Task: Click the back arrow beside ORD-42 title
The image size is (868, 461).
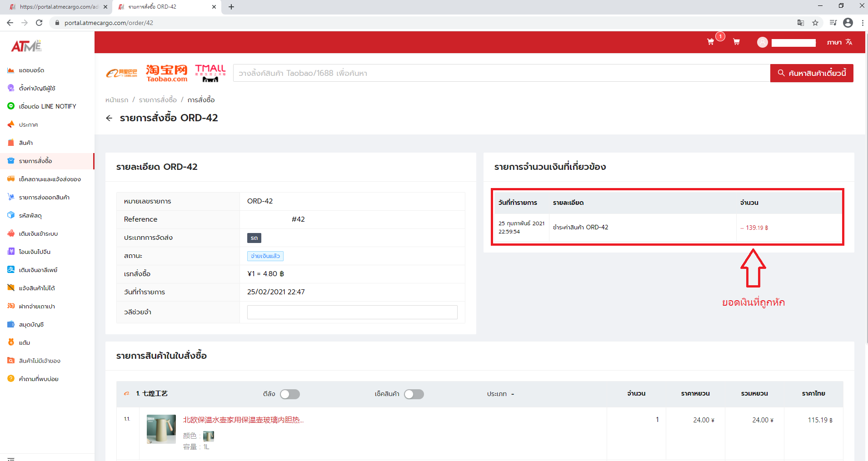Action: 109,118
